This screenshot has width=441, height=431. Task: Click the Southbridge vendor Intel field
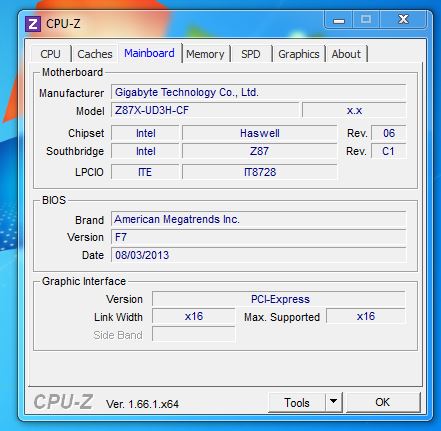[x=145, y=151]
